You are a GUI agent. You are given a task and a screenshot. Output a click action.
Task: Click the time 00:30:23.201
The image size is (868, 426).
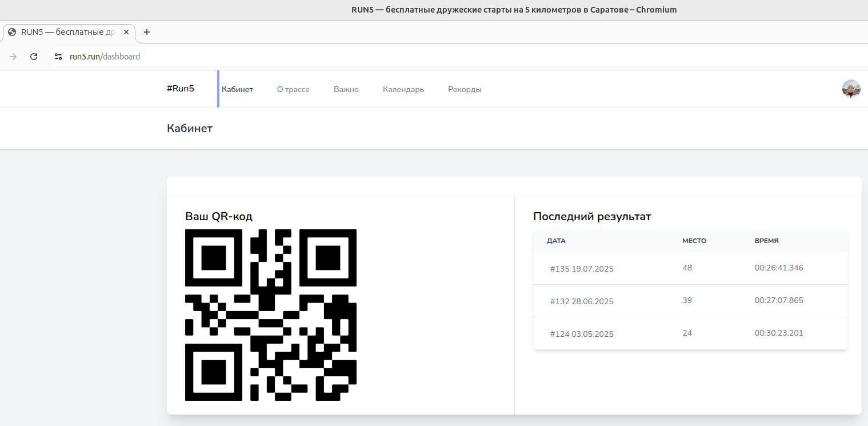pyautogui.click(x=779, y=333)
